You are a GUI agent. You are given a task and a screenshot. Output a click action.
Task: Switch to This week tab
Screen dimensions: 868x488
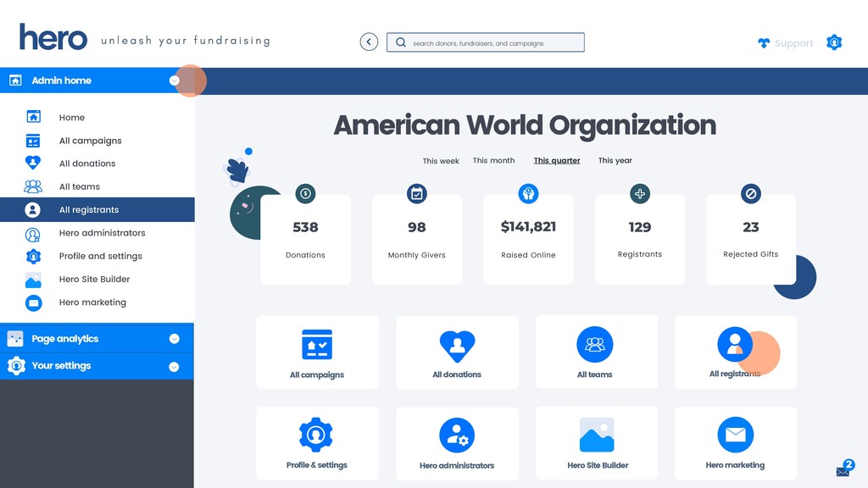[x=441, y=161]
